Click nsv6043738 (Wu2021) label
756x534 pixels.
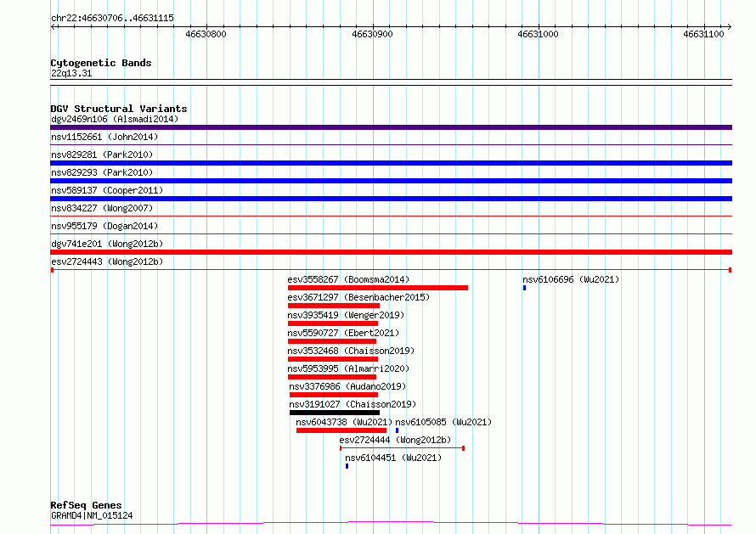344,422
